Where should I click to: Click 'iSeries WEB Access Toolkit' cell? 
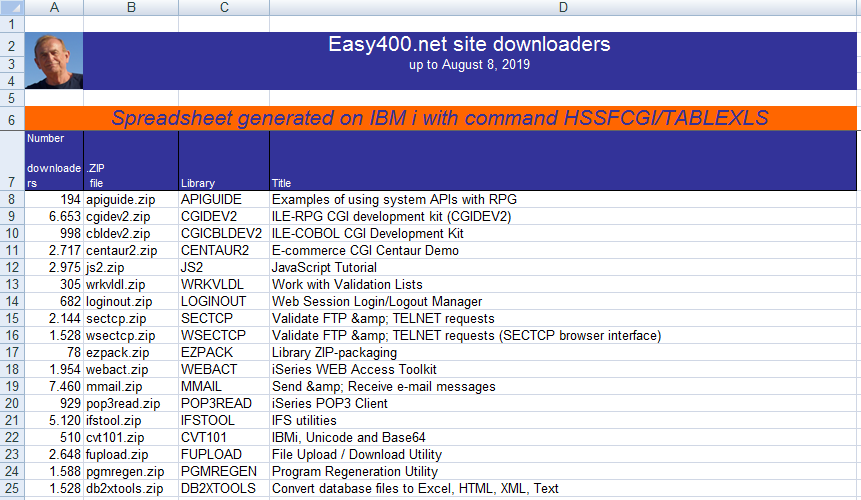click(x=563, y=369)
